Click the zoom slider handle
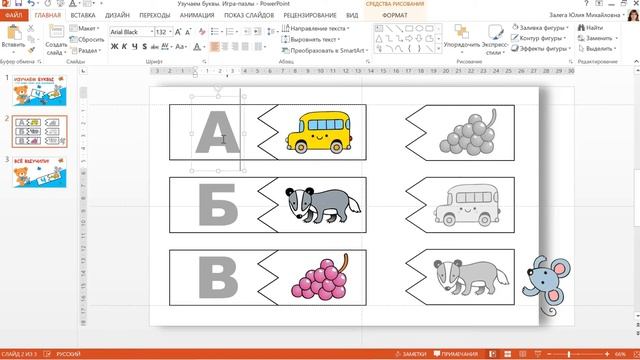Viewport: 640px width, 360px height. click(569, 354)
